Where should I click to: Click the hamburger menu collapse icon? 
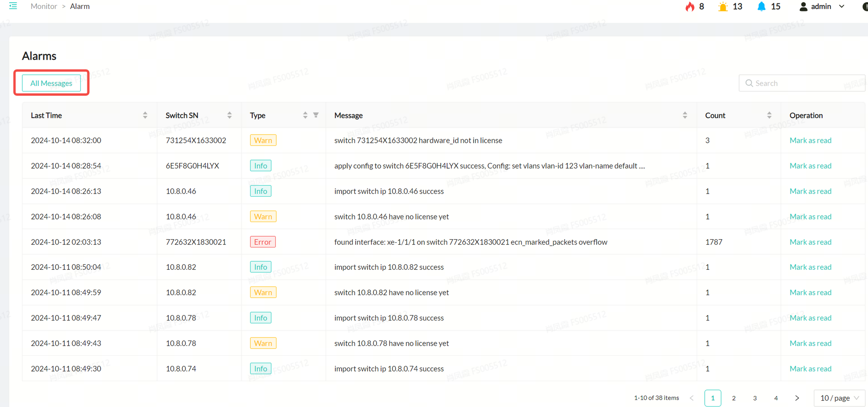click(x=13, y=6)
